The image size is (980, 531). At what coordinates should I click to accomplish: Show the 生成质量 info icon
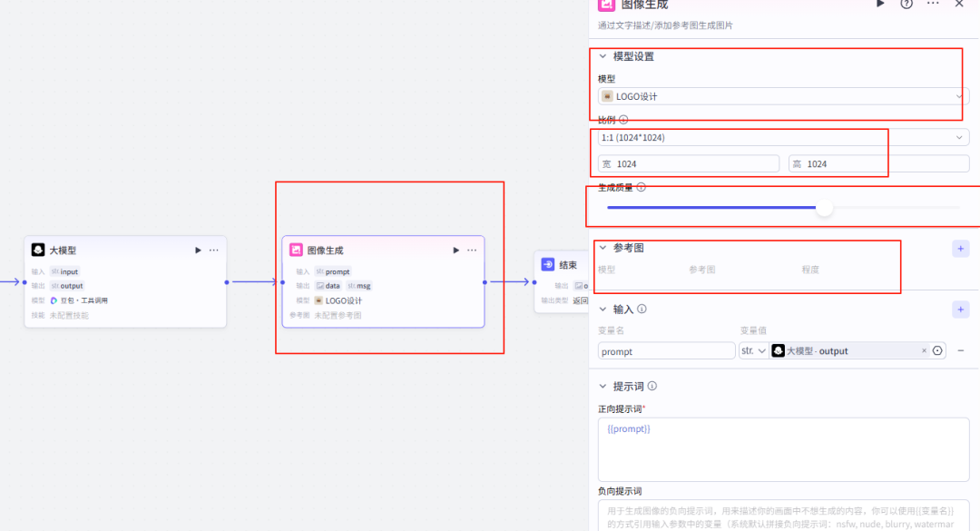642,187
